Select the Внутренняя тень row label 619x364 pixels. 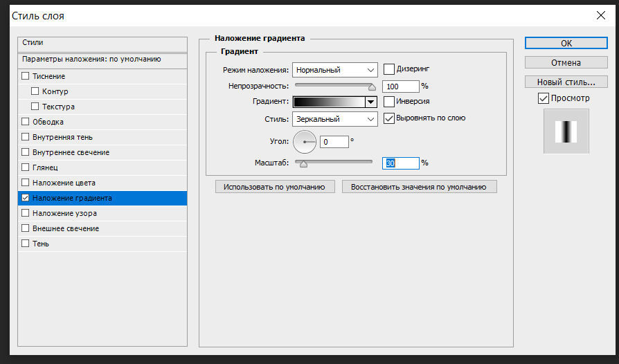pos(62,137)
